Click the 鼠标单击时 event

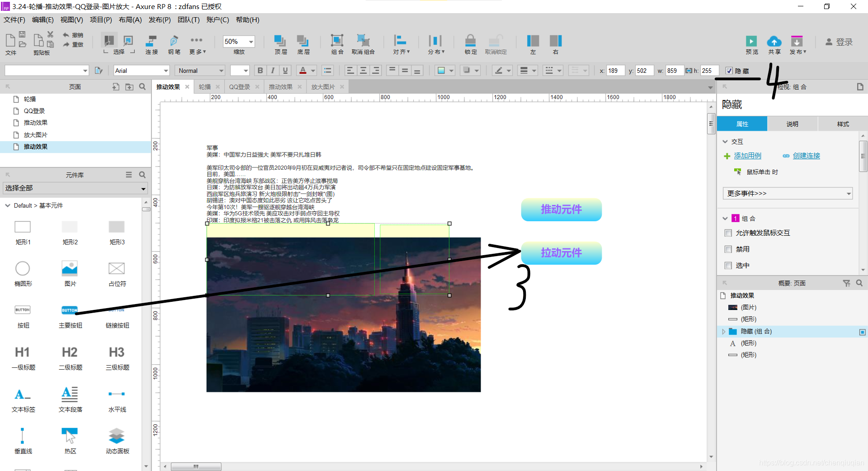tap(762, 172)
